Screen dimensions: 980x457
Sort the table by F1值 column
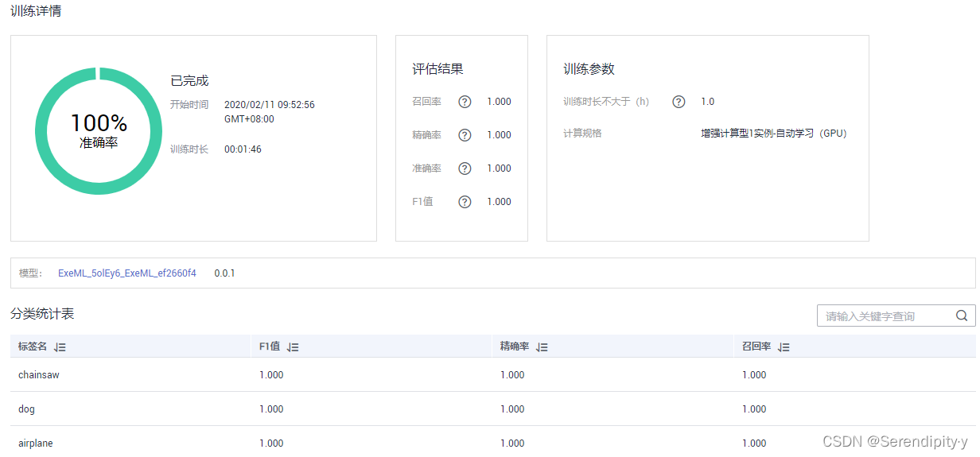(293, 347)
